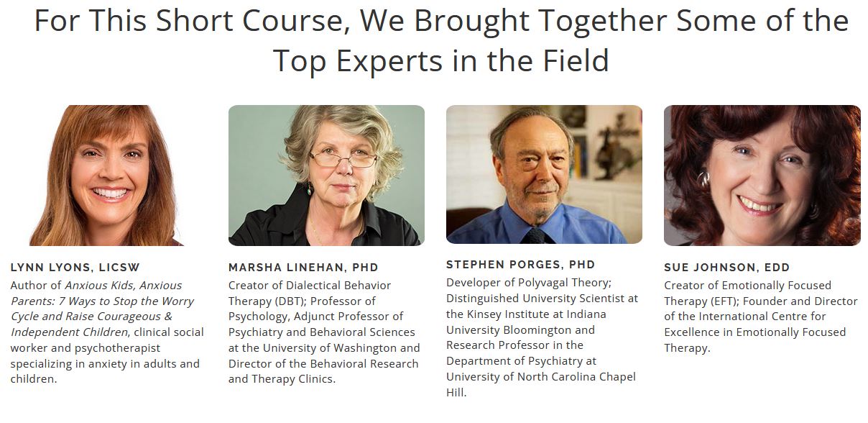The width and height of the screenshot is (868, 423).
Task: Select the 'Stephen Porges, PhD' name heading
Action: 520,265
